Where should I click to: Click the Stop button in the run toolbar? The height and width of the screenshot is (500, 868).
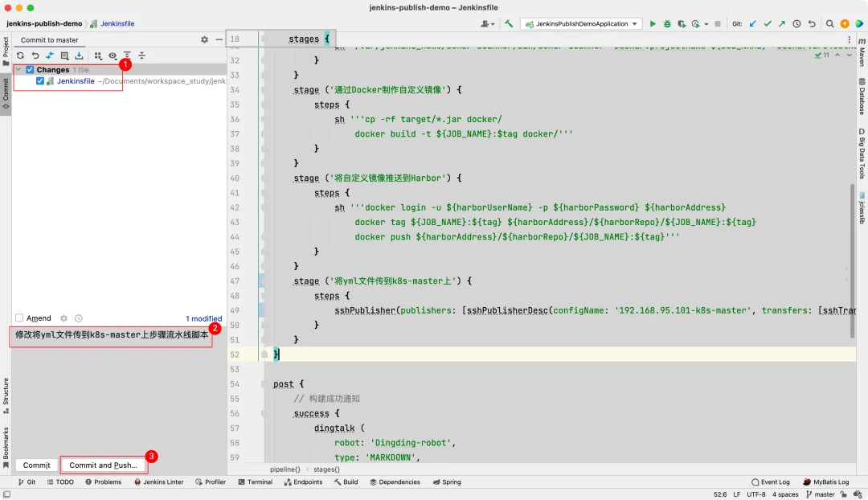tap(718, 24)
